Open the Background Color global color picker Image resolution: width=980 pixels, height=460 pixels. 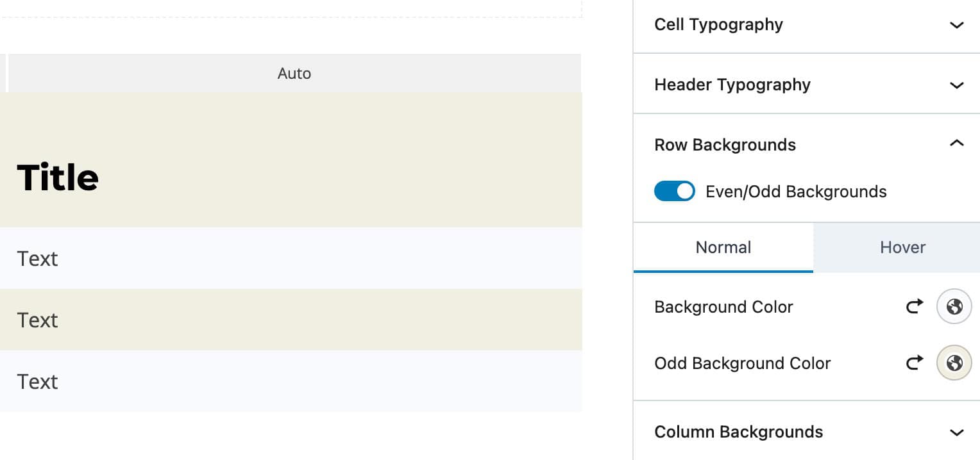954,306
